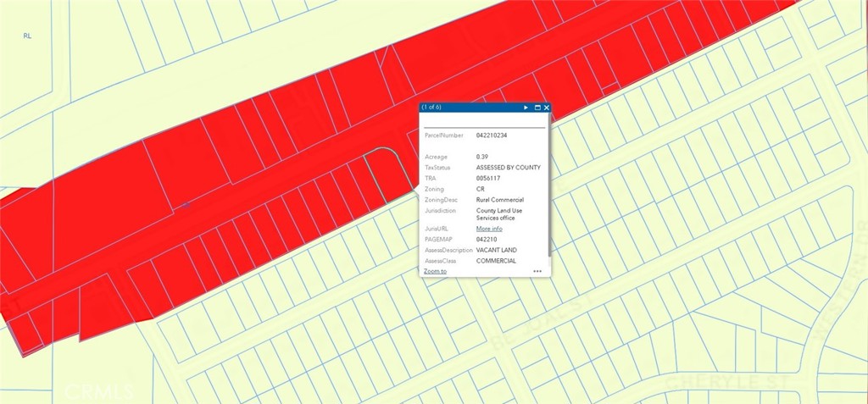
Task: Open the JurisURL More info link
Action: pos(489,229)
